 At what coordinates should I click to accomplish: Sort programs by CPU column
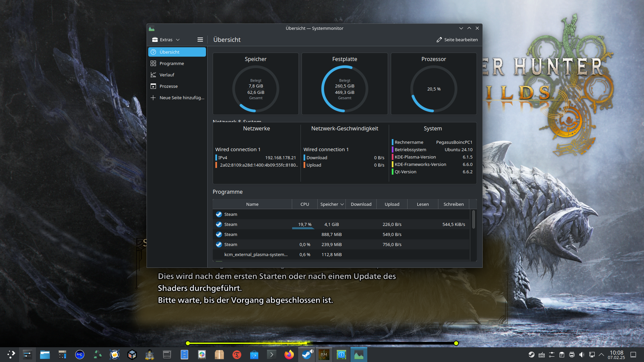pyautogui.click(x=305, y=204)
